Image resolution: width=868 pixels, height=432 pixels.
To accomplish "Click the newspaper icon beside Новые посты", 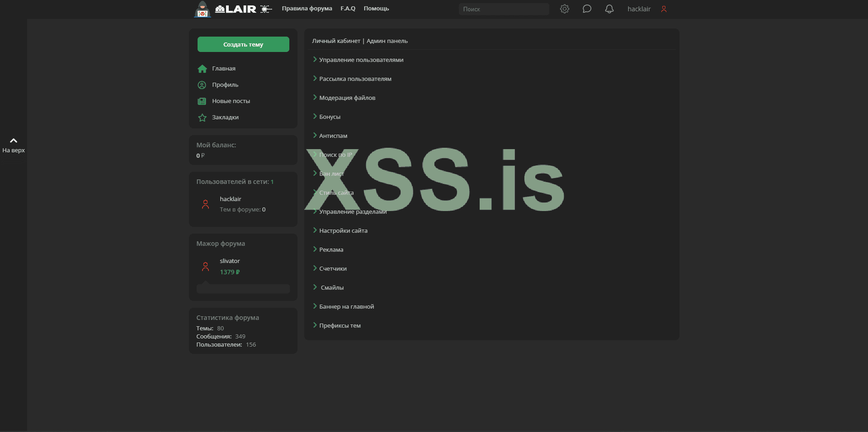I will [x=202, y=101].
